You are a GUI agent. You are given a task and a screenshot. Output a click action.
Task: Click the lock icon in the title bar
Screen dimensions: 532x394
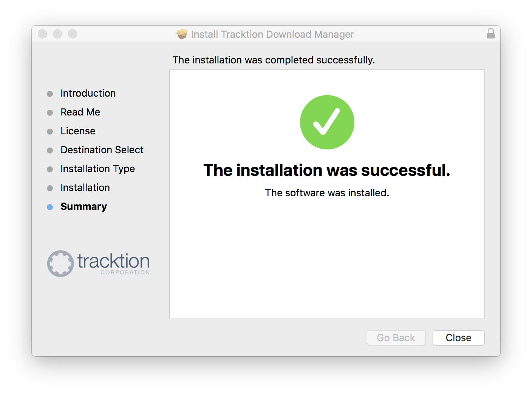[490, 34]
